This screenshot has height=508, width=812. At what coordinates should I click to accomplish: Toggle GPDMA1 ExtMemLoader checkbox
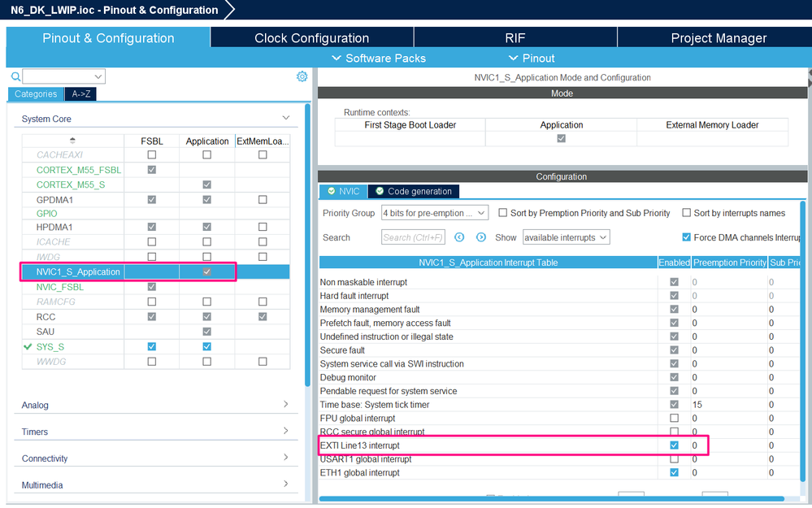(263, 199)
